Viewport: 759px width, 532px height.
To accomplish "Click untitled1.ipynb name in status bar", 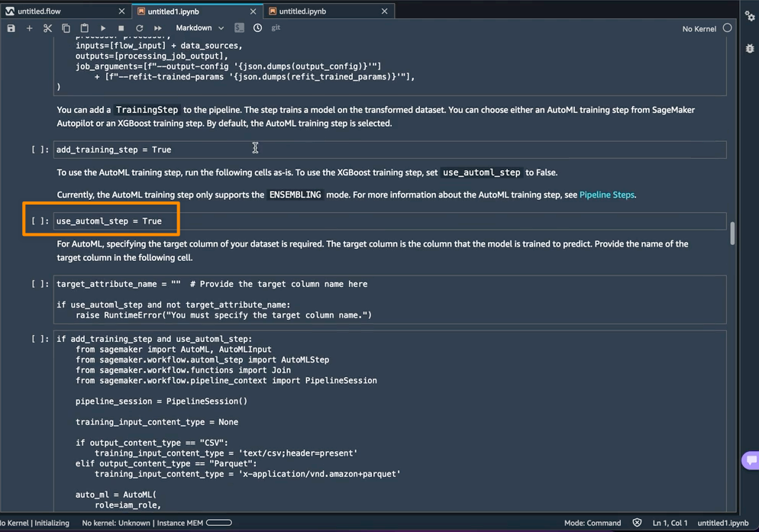I will (722, 524).
